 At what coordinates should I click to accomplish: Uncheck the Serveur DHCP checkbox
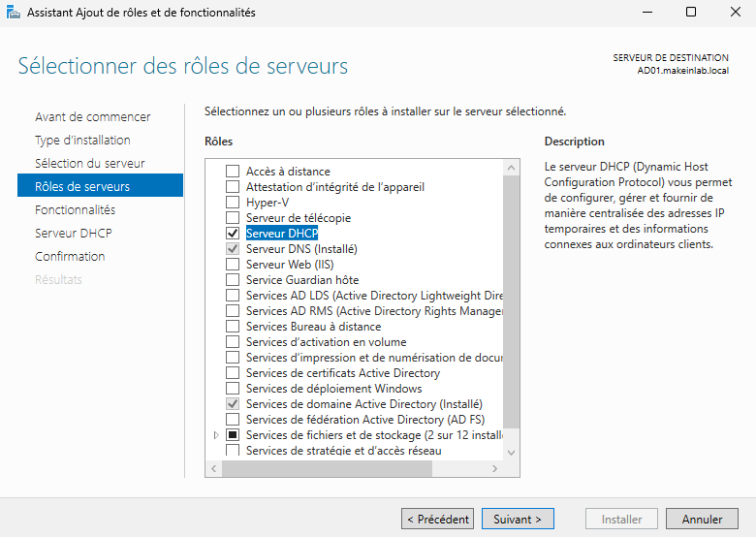coord(233,234)
